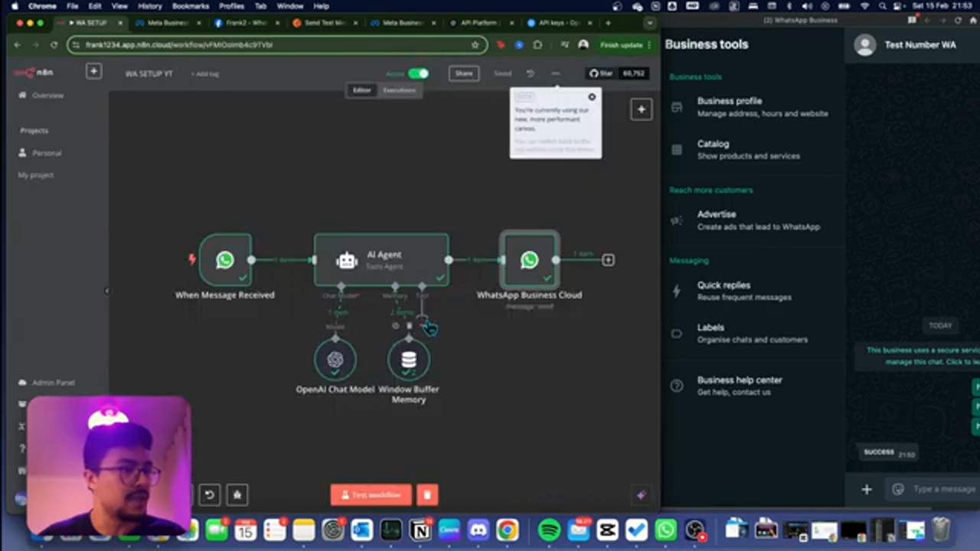Switch to the Executions tab
This screenshot has width=980, height=551.
(399, 90)
